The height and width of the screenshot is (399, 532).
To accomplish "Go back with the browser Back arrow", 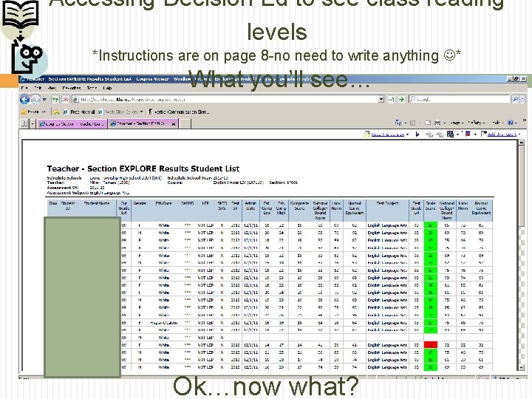I will [25, 100].
